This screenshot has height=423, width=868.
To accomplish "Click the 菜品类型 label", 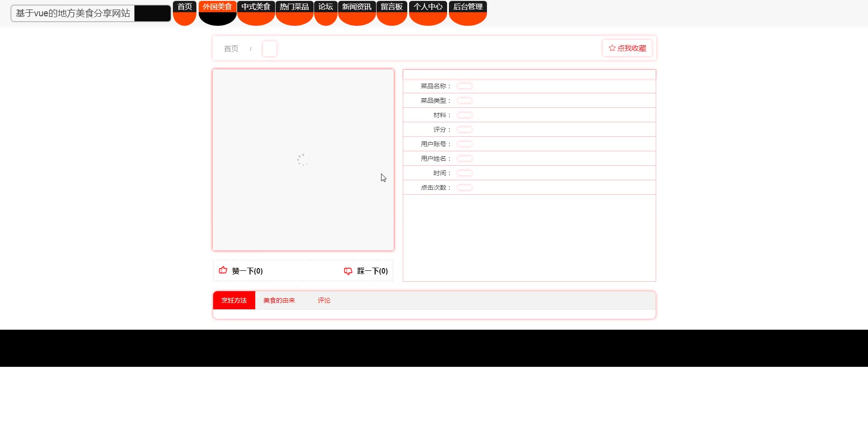I will (436, 101).
